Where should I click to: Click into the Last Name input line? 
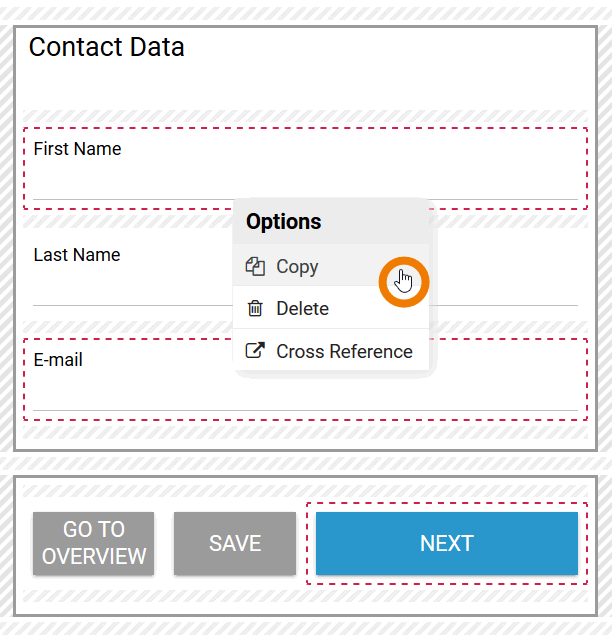[x=130, y=292]
